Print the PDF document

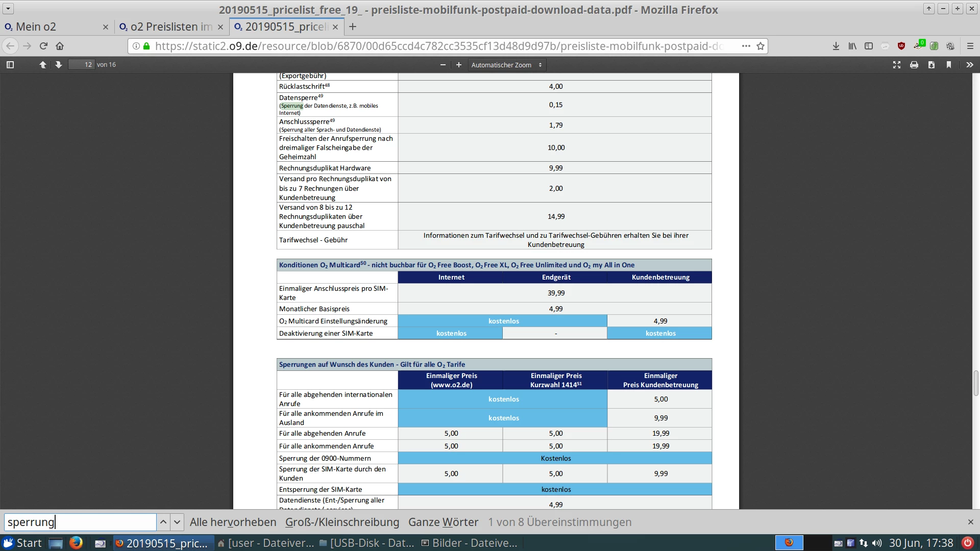914,65
